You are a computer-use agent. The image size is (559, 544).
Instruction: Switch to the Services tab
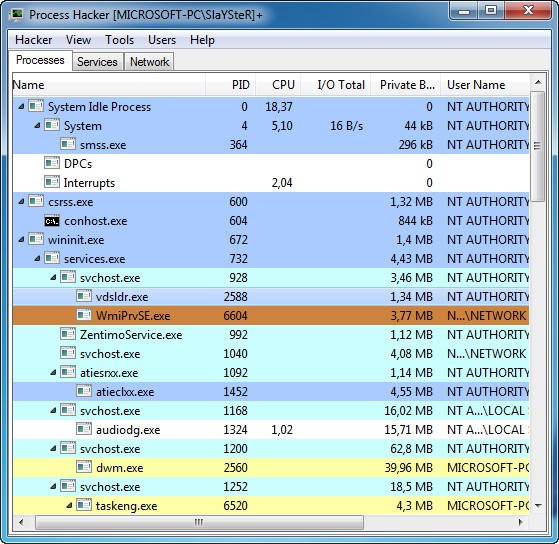pos(97,62)
